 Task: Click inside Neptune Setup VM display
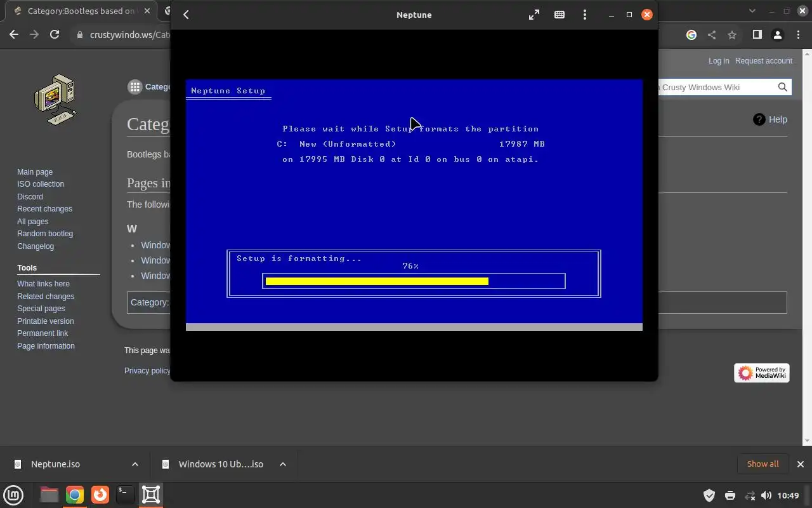[414, 204]
